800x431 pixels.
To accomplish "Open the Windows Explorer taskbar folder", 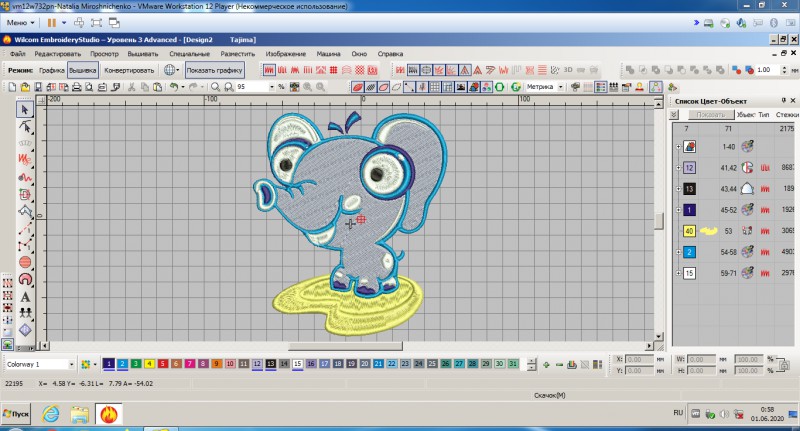I will click(x=80, y=414).
